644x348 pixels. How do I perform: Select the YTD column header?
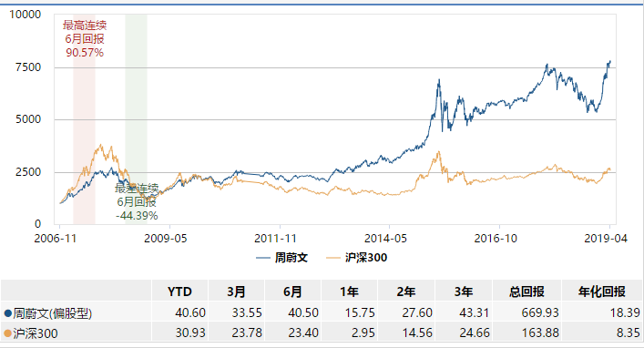(x=179, y=292)
